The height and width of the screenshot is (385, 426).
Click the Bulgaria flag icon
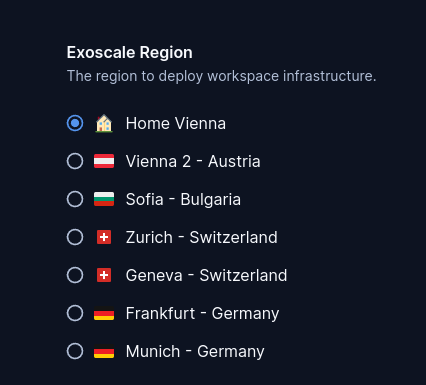(104, 199)
